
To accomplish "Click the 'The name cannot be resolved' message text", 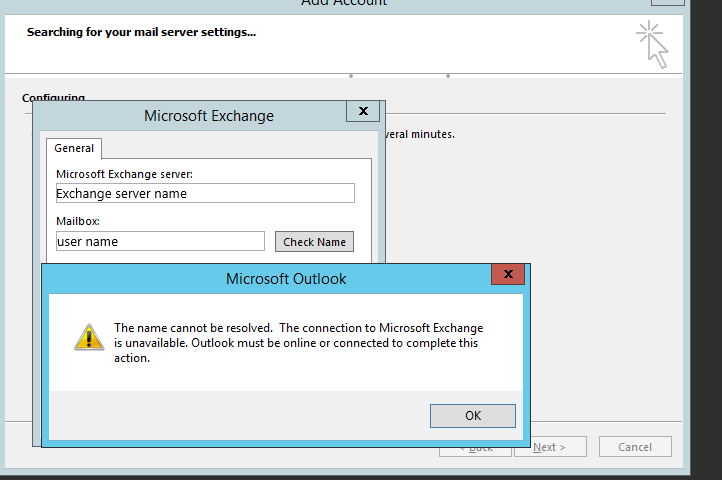I will coord(298,343).
